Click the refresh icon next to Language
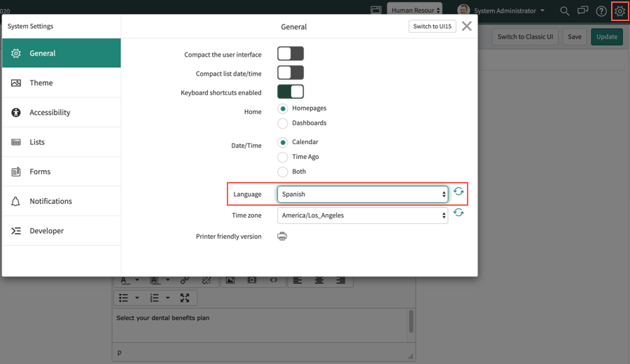This screenshot has width=630, height=364. click(x=458, y=192)
